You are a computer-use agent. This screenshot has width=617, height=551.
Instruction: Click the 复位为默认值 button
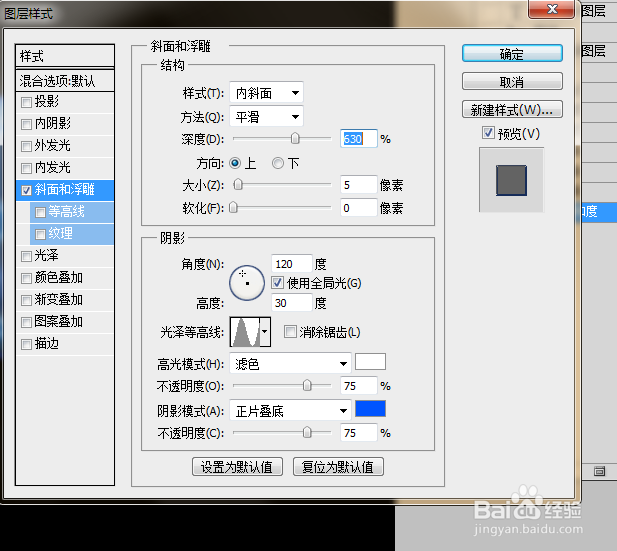tap(338, 467)
